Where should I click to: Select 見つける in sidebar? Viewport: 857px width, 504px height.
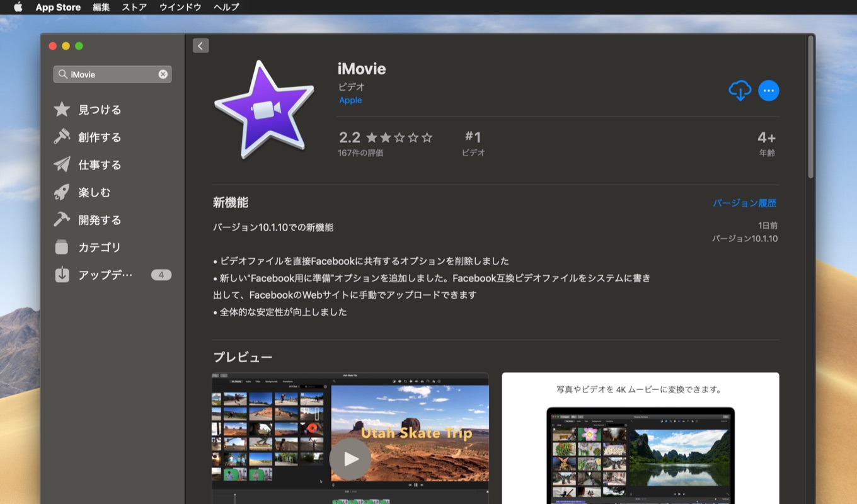point(100,110)
